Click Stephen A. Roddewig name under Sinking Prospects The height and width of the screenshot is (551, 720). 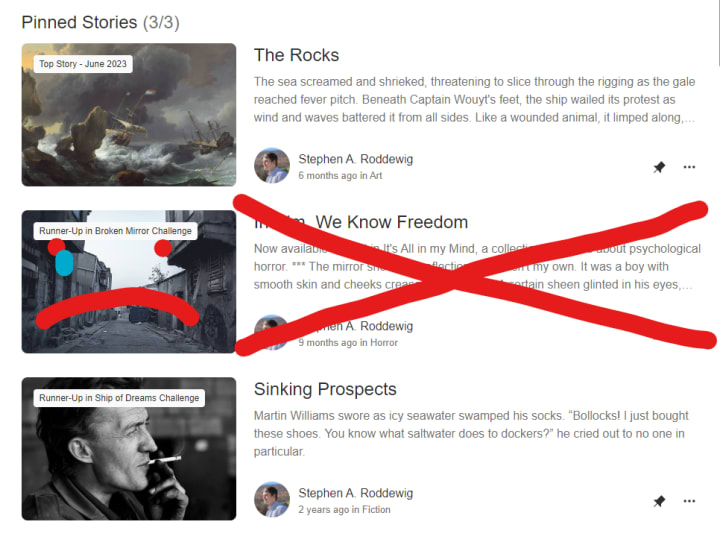356,493
